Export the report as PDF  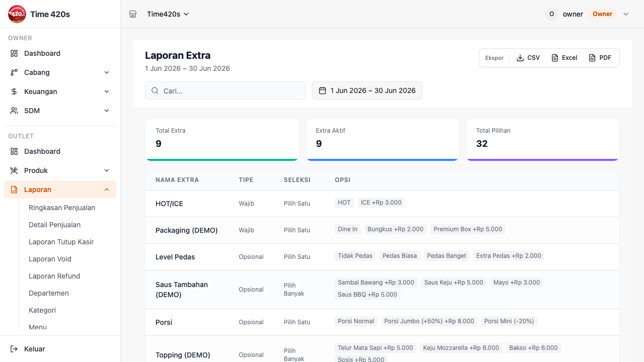click(x=600, y=58)
